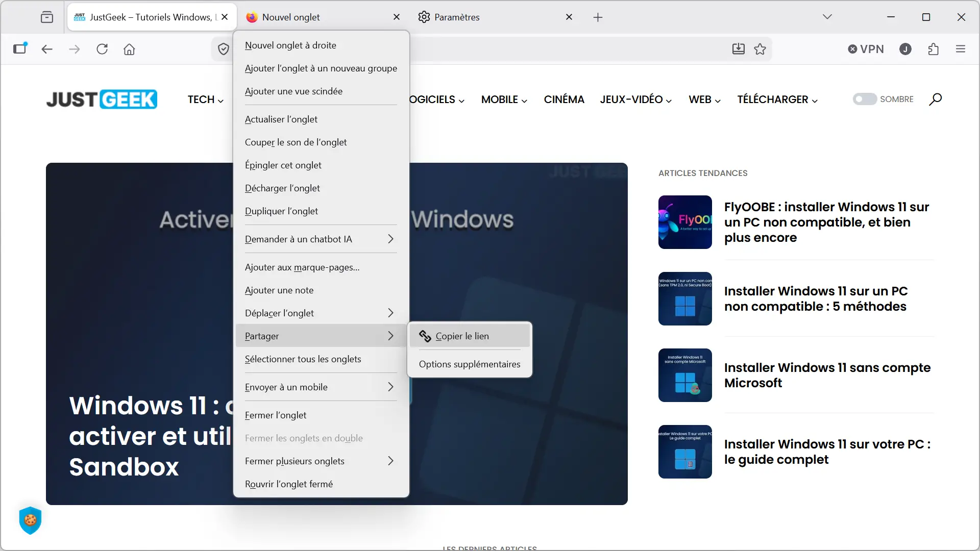Expand Déplacer l'onglet submenu

321,313
